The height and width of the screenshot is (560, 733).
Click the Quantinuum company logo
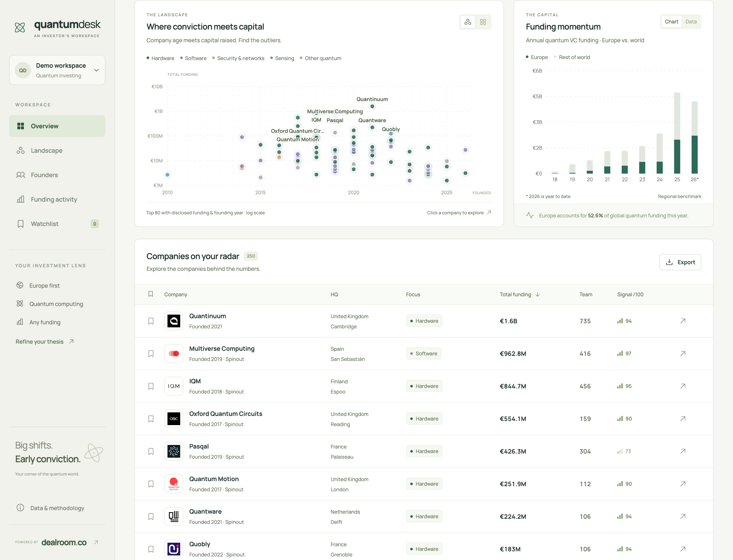(174, 321)
